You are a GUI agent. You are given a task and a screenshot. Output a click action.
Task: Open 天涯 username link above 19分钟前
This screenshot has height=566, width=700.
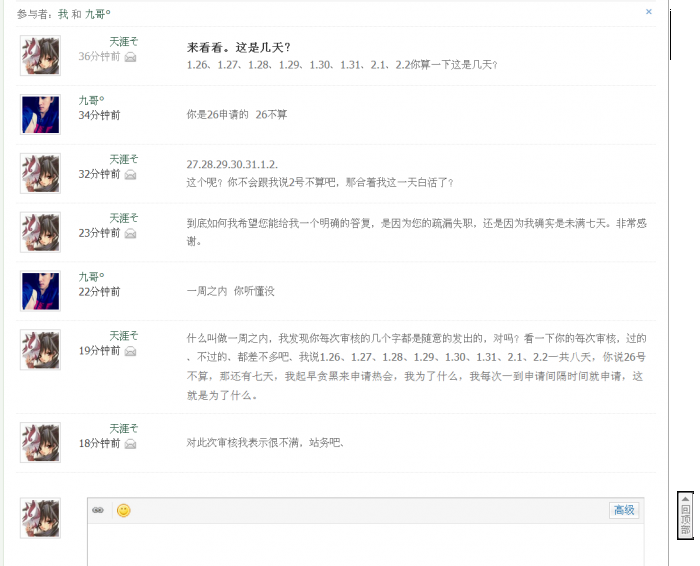[124, 336]
